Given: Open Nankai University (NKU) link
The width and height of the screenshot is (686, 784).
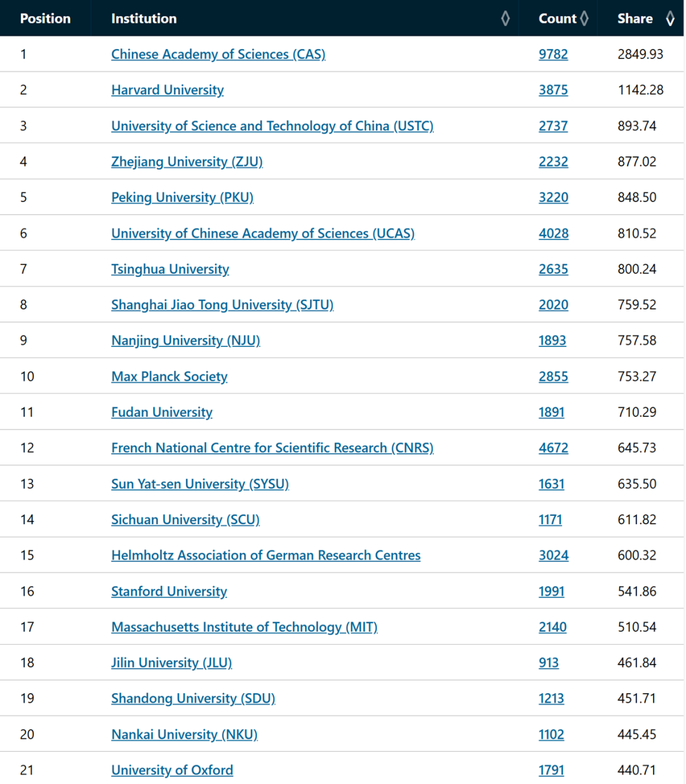Looking at the screenshot, I should coord(184,734).
